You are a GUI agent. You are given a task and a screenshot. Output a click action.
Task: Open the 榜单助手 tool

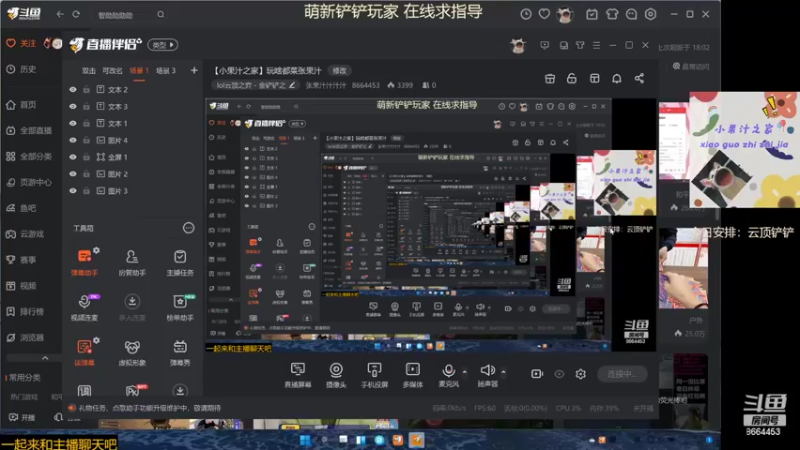tap(180, 307)
